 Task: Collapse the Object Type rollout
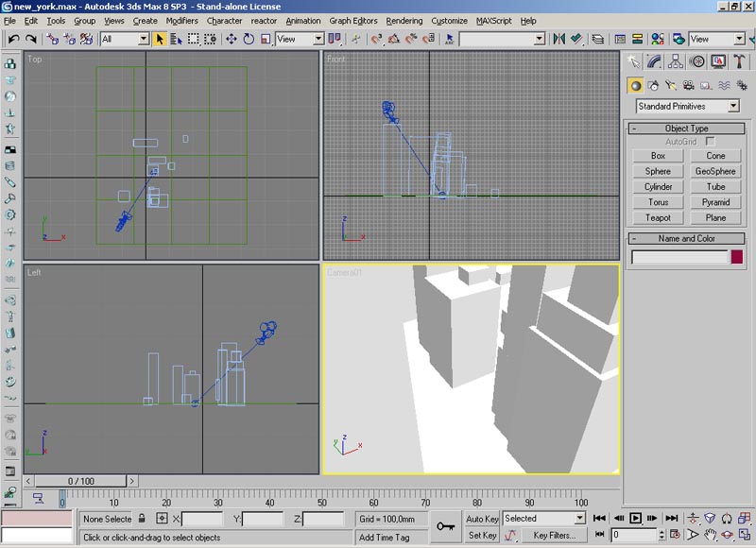pyautogui.click(x=687, y=128)
